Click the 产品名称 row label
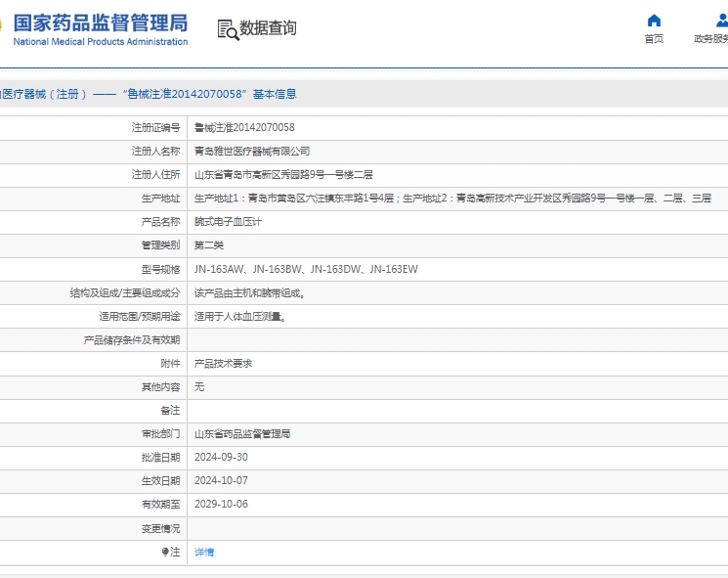The image size is (728, 578). click(x=160, y=222)
